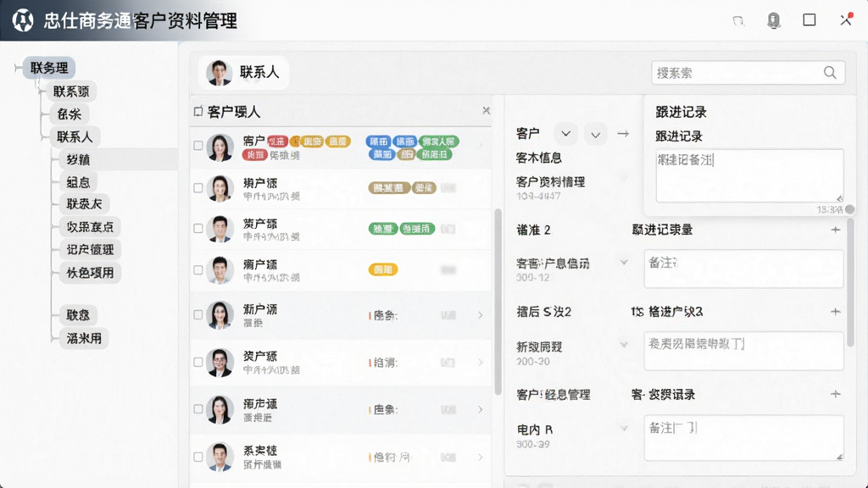Tick the checkbox in the last customer row
Viewport: 868px width, 488px height.
pos(198,457)
